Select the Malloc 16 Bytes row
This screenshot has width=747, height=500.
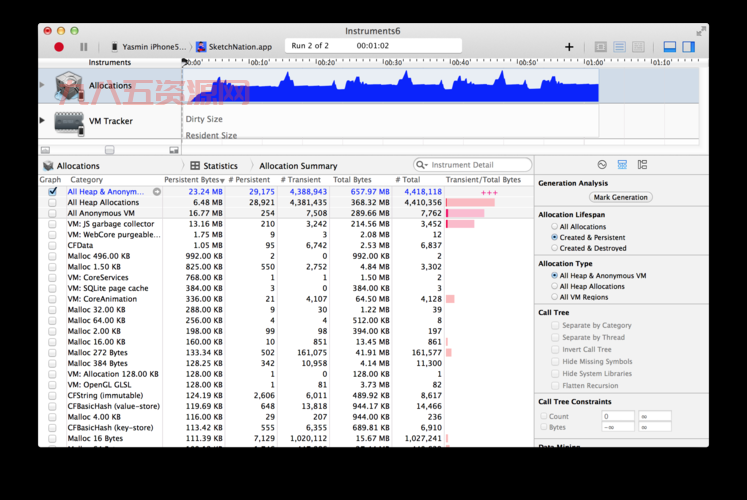point(286,438)
